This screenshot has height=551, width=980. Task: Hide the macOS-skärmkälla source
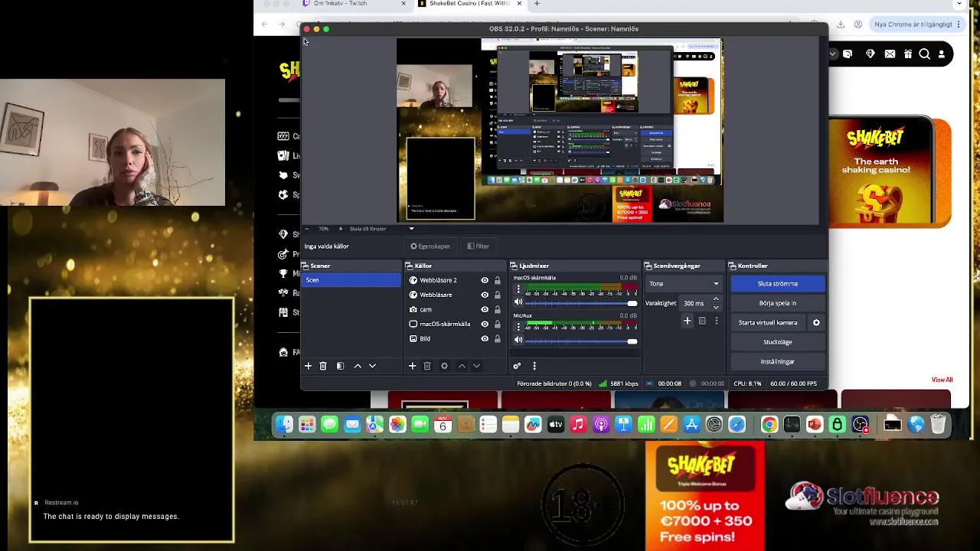point(485,324)
